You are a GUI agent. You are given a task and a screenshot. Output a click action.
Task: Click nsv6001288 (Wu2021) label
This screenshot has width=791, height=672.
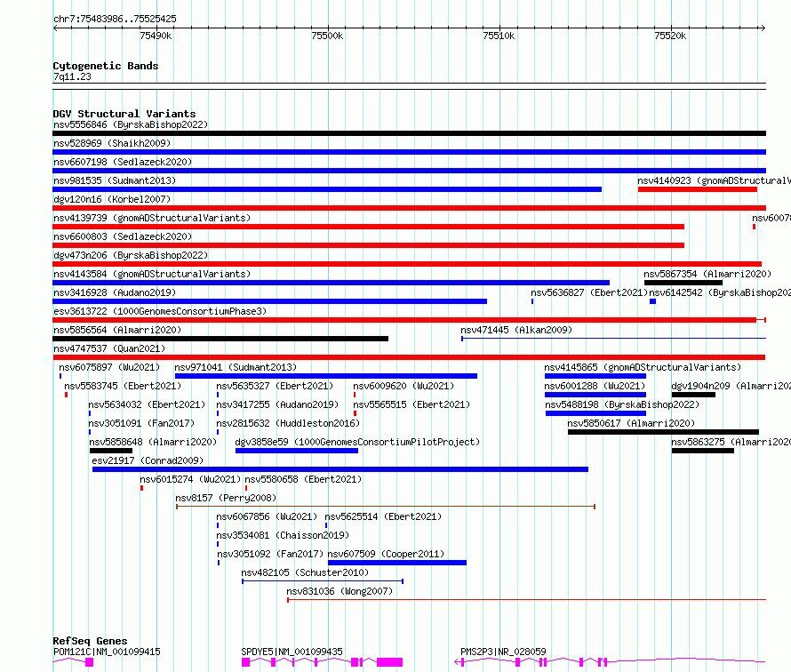(x=595, y=386)
